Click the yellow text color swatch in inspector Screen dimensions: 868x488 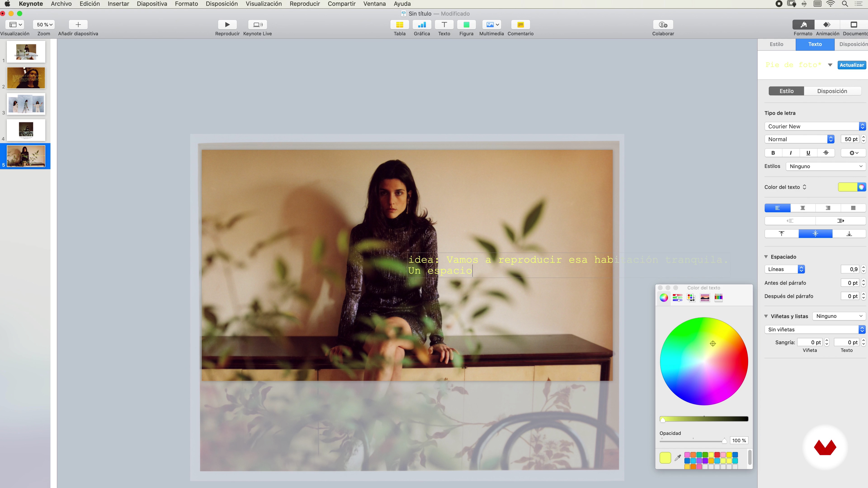pos(847,187)
